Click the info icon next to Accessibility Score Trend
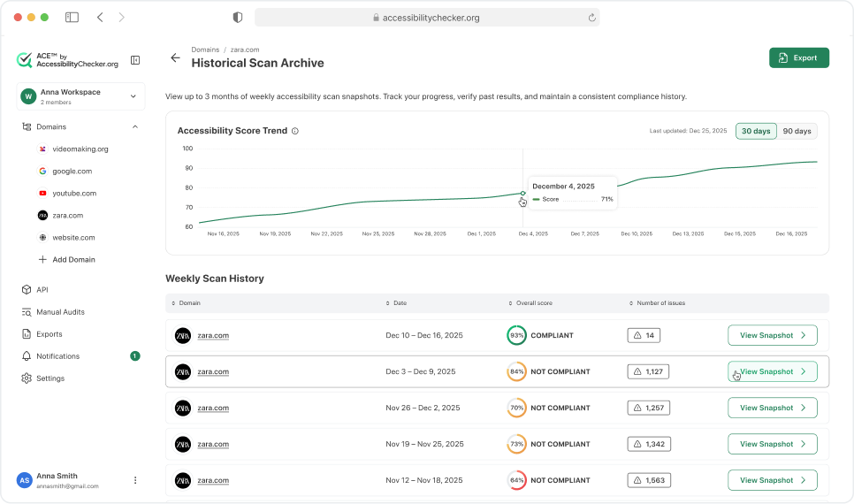This screenshot has width=854, height=504. pos(294,131)
